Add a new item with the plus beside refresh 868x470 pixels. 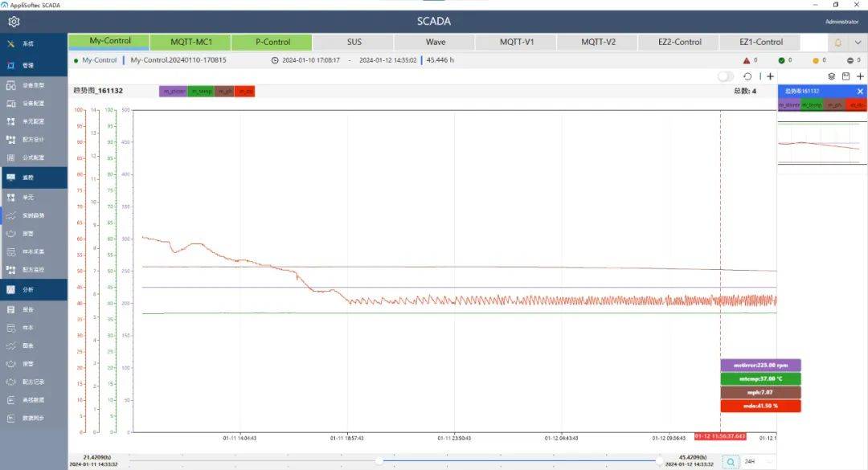[770, 76]
